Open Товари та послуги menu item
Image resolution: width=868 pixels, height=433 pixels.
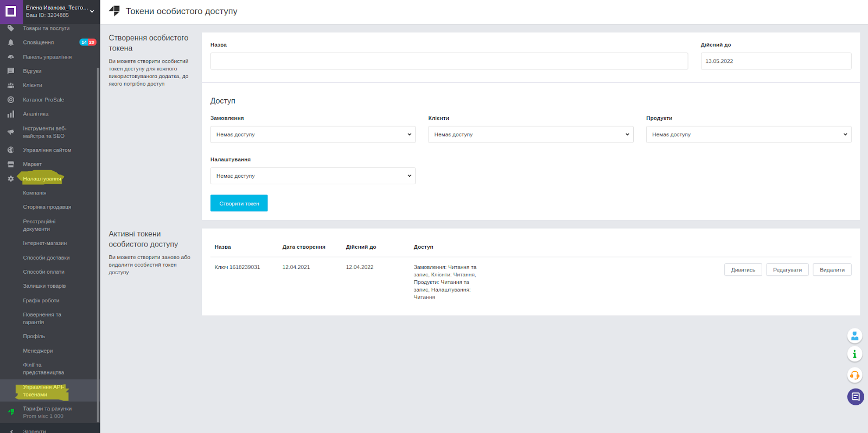click(46, 28)
